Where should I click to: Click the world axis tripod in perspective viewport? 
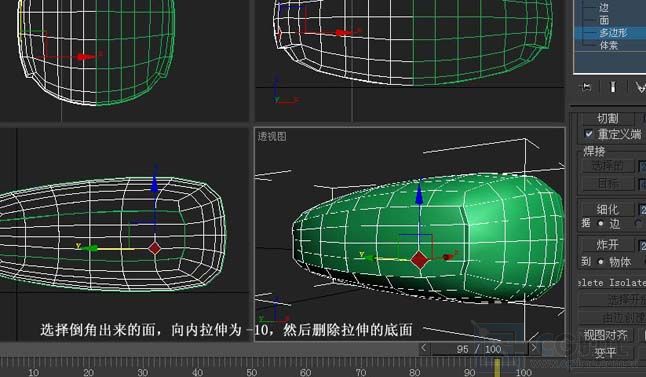(274, 310)
